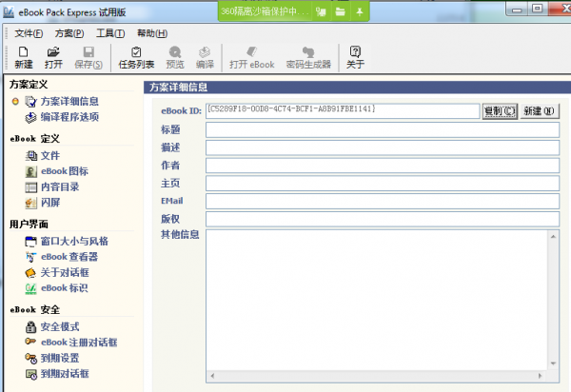Click the text area's scroll right arrow
The height and width of the screenshot is (392, 571).
tap(540, 376)
